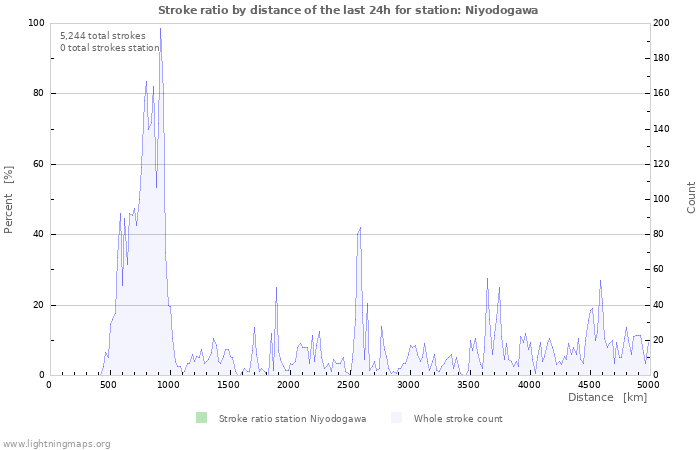Click the spike near 1900 km
Viewport: 700px width, 450px height.
click(x=277, y=290)
